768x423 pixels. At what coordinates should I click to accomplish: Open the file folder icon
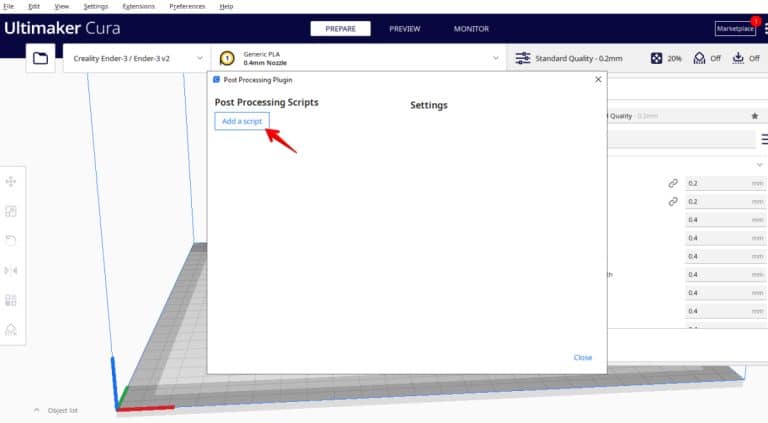tap(40, 58)
